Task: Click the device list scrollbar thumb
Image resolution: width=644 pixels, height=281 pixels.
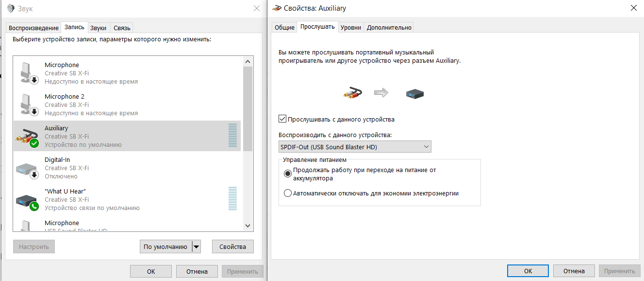Action: [x=248, y=109]
